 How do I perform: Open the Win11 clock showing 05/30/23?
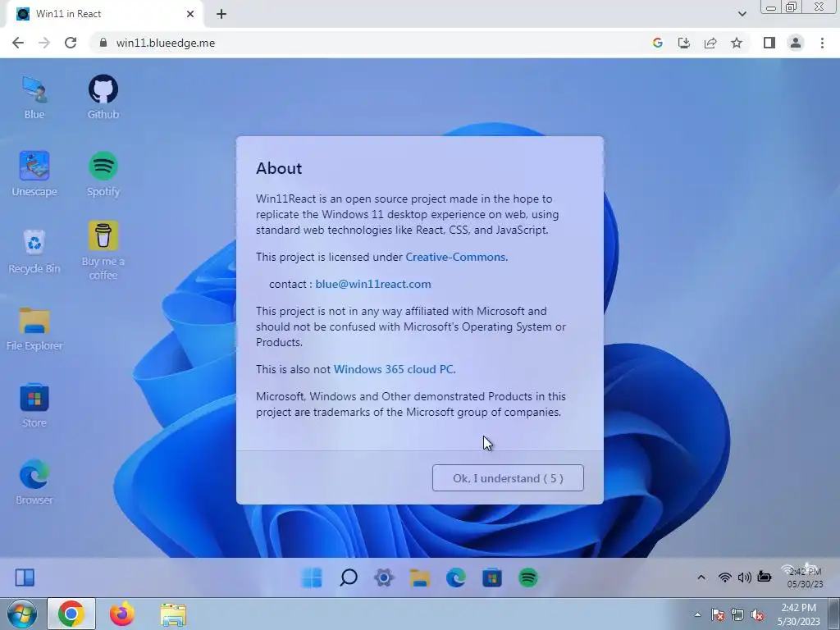[805, 577]
